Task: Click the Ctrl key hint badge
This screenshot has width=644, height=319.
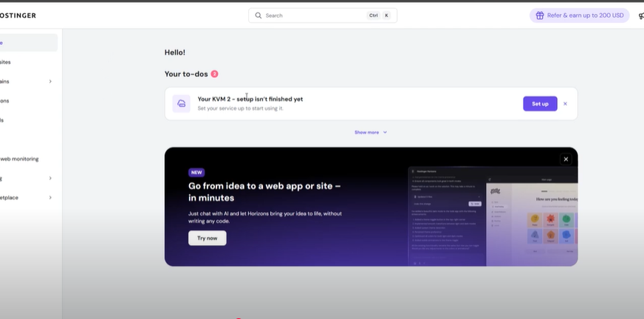Action: pyautogui.click(x=374, y=16)
